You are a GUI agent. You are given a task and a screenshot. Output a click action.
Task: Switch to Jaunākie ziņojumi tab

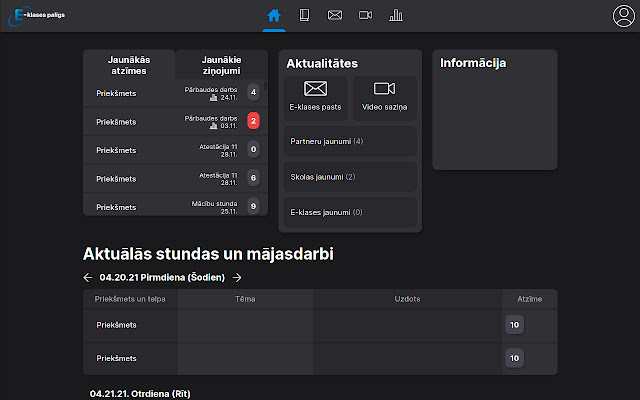[x=222, y=65]
